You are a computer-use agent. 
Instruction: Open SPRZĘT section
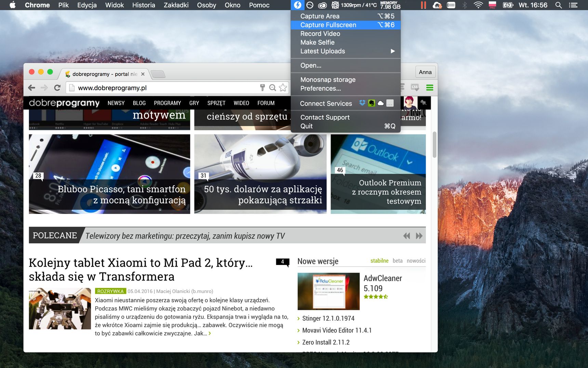(x=216, y=103)
